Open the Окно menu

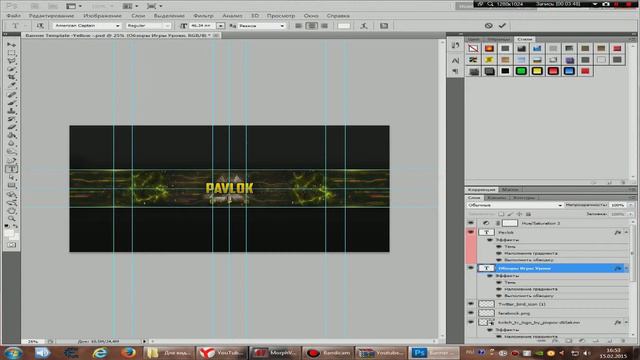click(x=311, y=16)
